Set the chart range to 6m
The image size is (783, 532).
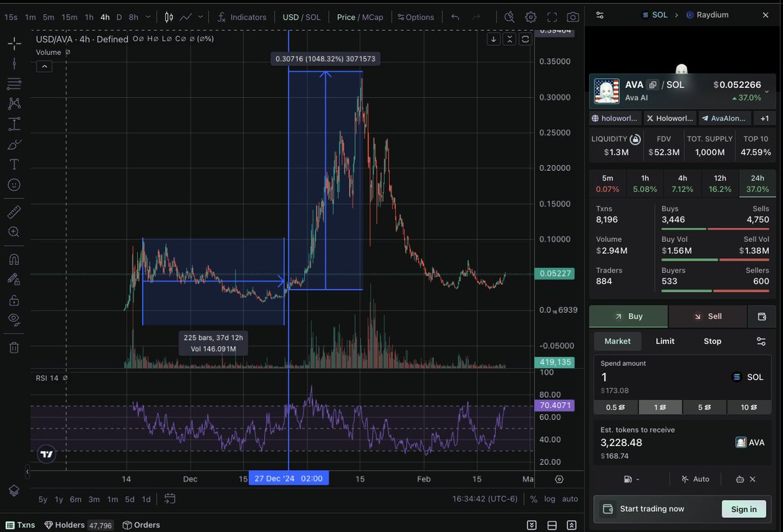[76, 499]
